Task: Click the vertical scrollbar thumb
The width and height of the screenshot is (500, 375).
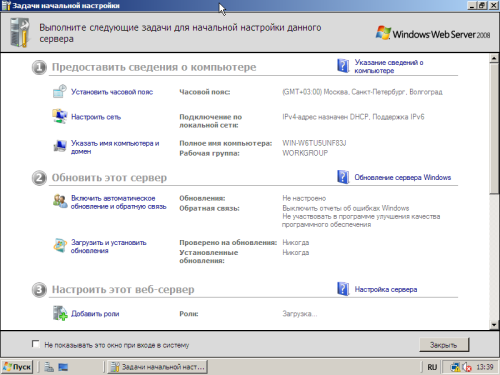Action: click(494, 128)
